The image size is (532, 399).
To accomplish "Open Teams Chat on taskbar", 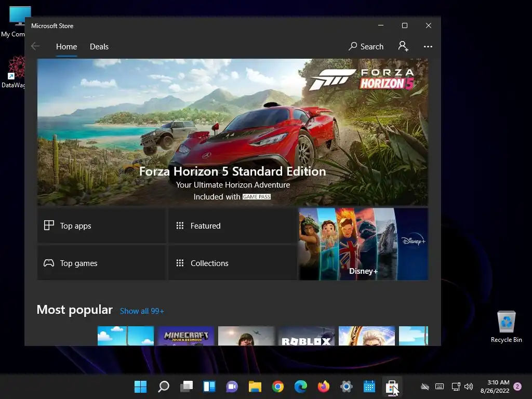I will 232,387.
